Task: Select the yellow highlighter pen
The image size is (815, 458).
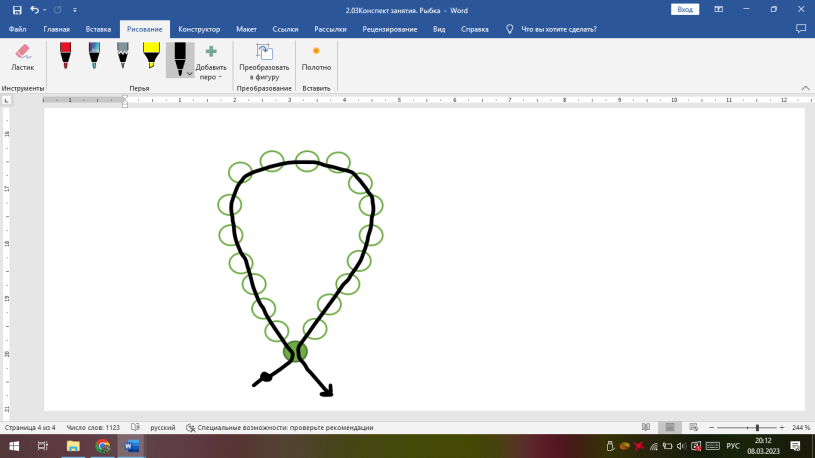Action: (150, 54)
